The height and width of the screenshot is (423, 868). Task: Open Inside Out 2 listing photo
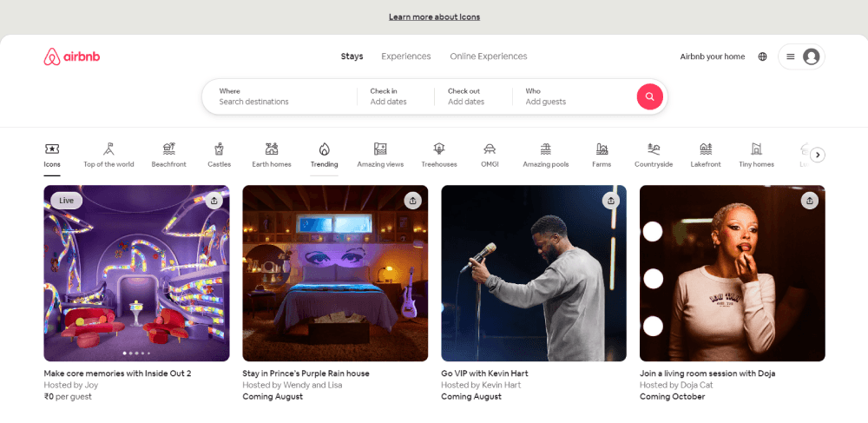click(137, 273)
